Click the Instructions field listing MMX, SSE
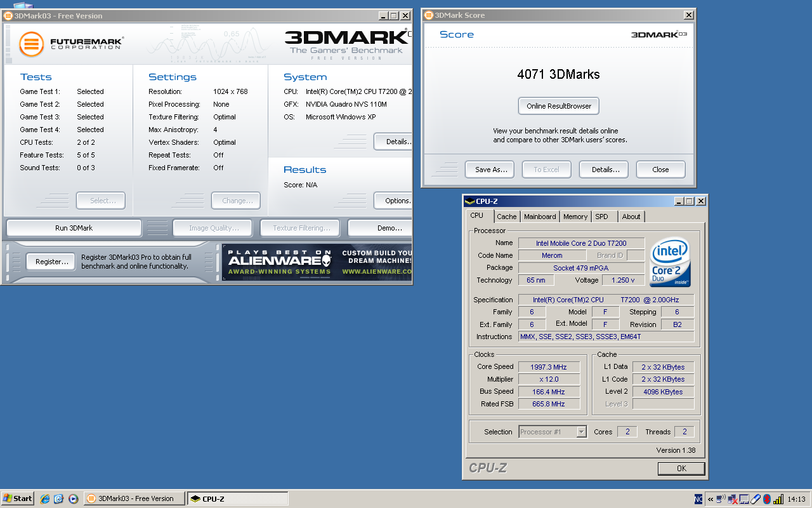The image size is (812, 508). [606, 337]
